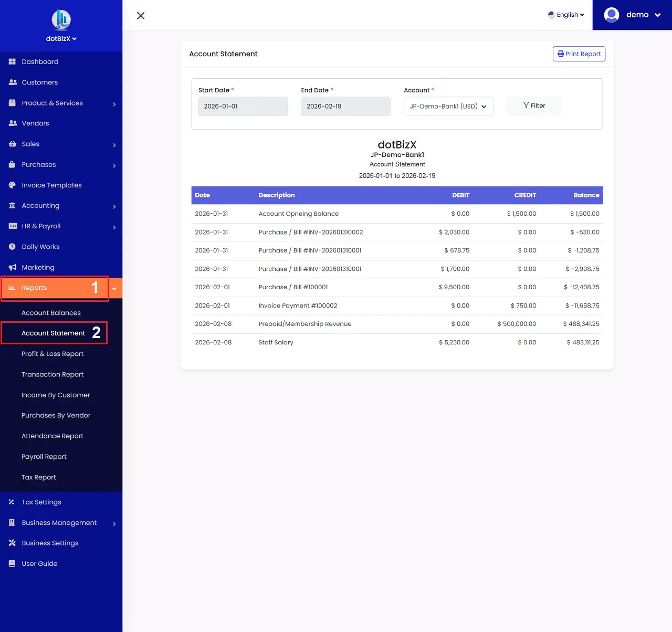Click the Business Settings wrench icon

point(12,543)
